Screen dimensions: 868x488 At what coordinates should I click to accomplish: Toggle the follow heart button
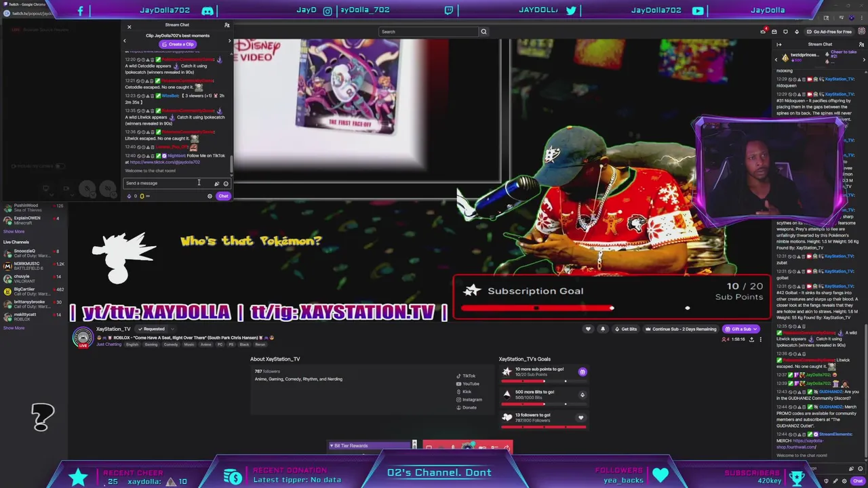pyautogui.click(x=588, y=329)
